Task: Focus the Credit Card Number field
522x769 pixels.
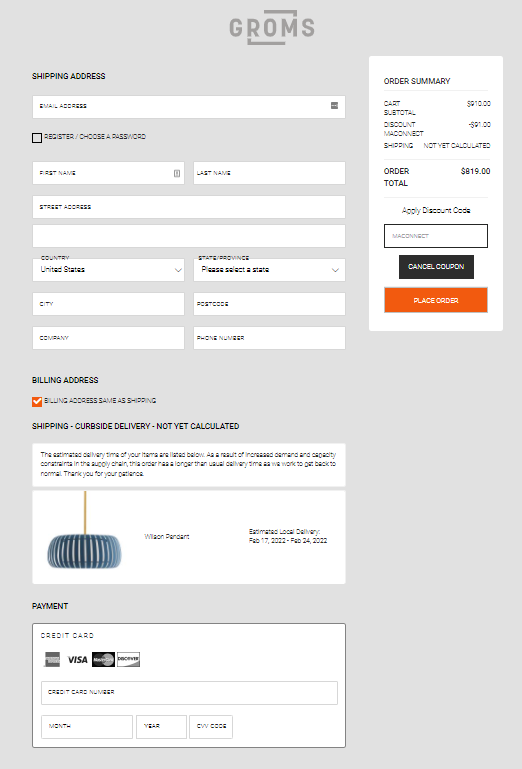Action: 189,692
